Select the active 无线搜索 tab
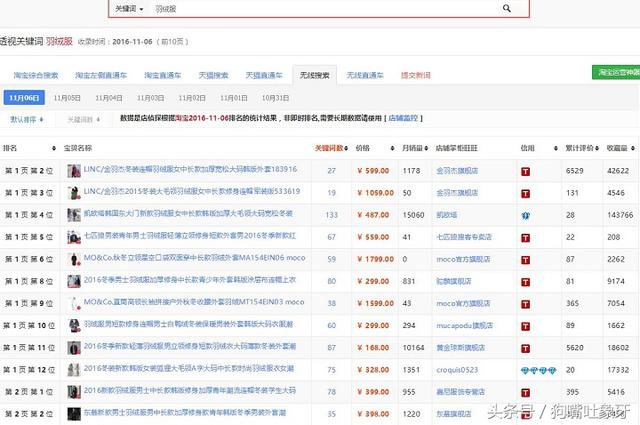 pyautogui.click(x=314, y=75)
